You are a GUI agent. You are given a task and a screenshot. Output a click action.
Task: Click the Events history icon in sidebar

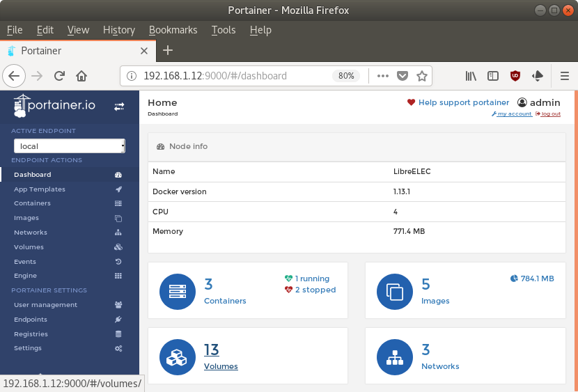pyautogui.click(x=118, y=262)
